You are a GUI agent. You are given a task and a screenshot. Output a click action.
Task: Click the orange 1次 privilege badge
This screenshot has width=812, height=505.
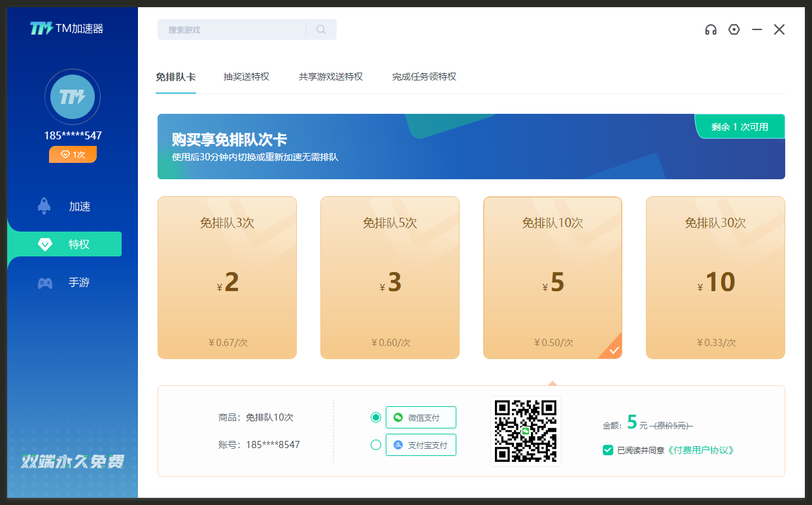73,154
